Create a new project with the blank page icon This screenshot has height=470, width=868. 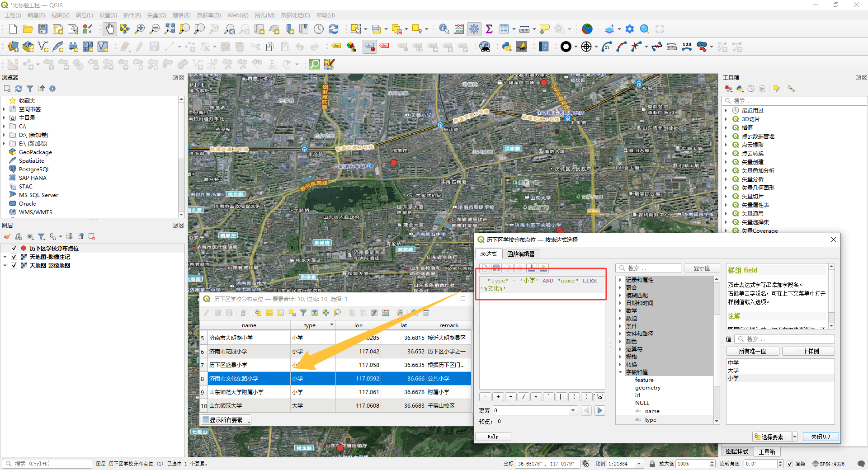coord(13,29)
